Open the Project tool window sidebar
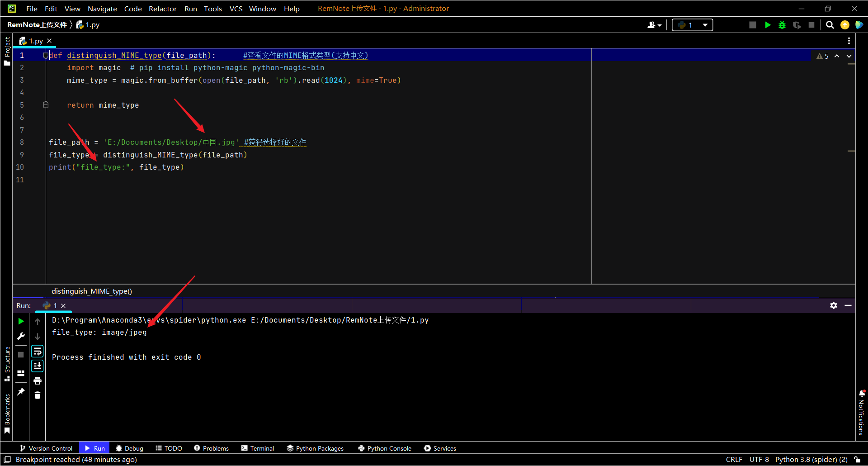The image size is (868, 466). point(7,52)
